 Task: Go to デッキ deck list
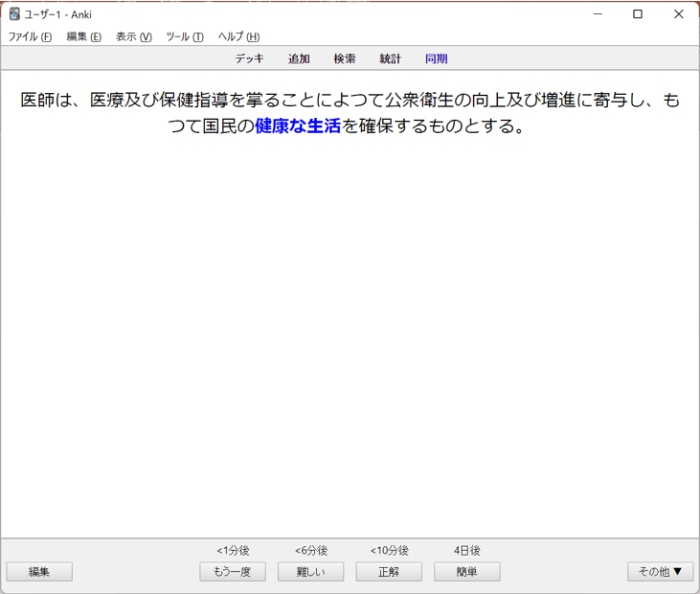(250, 58)
